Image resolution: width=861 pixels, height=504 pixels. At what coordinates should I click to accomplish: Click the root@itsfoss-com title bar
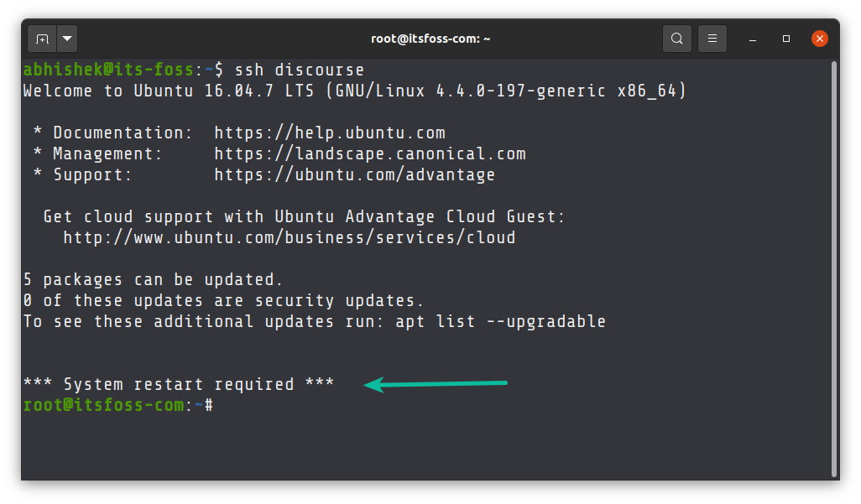tap(431, 38)
